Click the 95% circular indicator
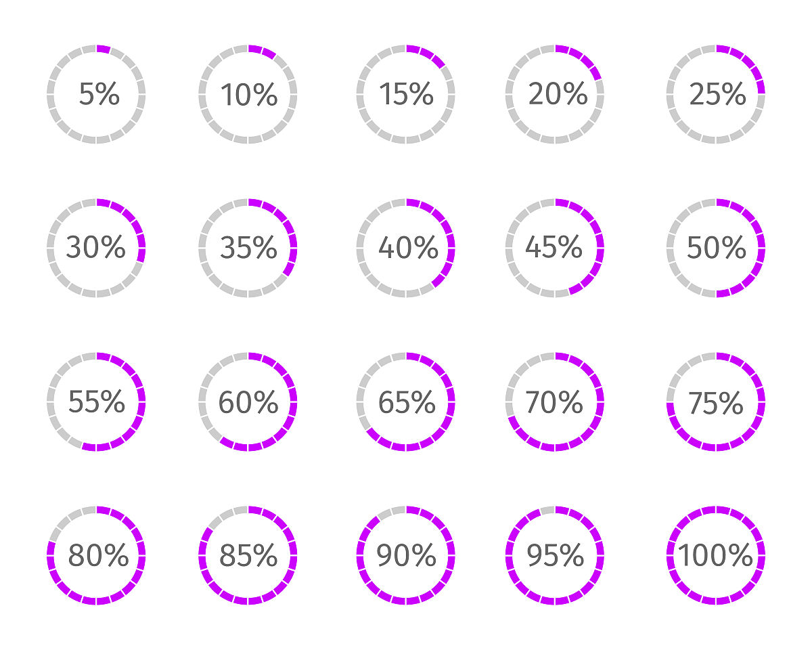Screen dimensions: 812x650 click(555, 555)
